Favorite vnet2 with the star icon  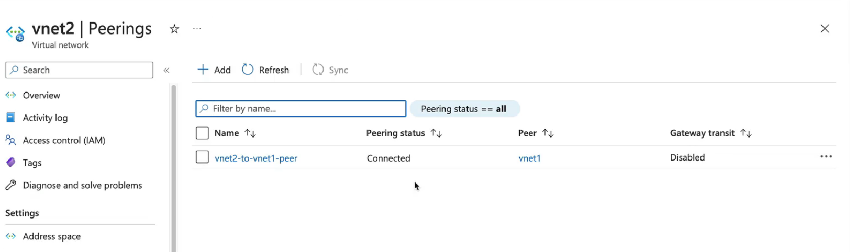point(174,29)
